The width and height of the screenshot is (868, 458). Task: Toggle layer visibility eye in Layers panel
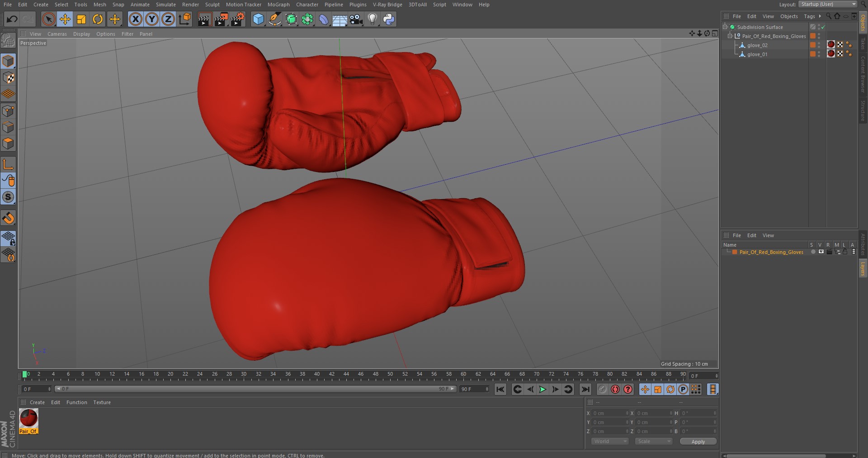[821, 252]
